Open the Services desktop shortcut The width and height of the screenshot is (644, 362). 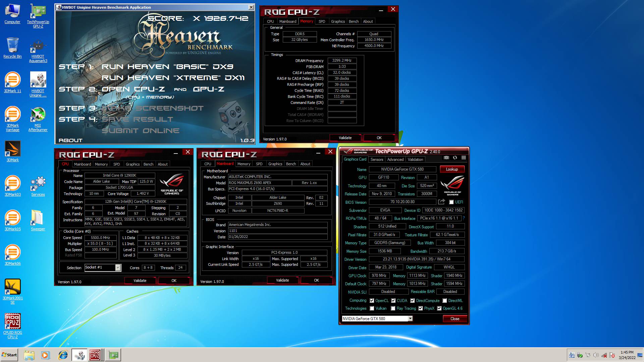point(38,186)
